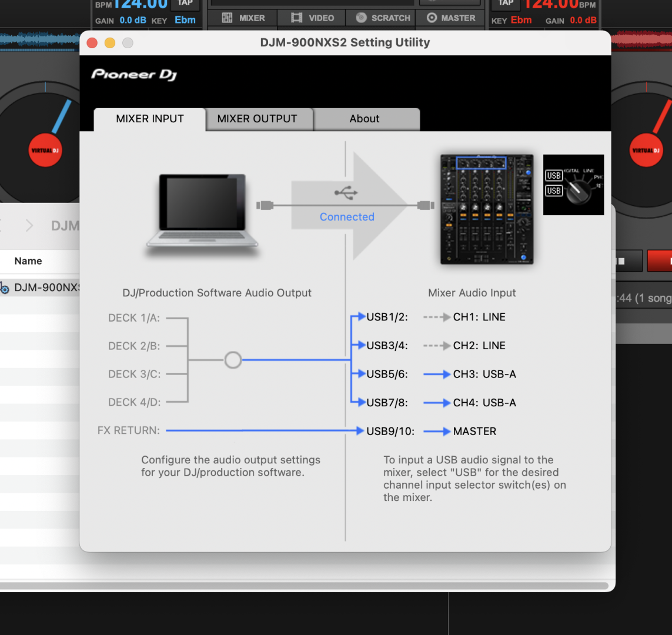672x635 pixels.
Task: Select the MIXER INPUT tab
Action: pyautogui.click(x=149, y=119)
